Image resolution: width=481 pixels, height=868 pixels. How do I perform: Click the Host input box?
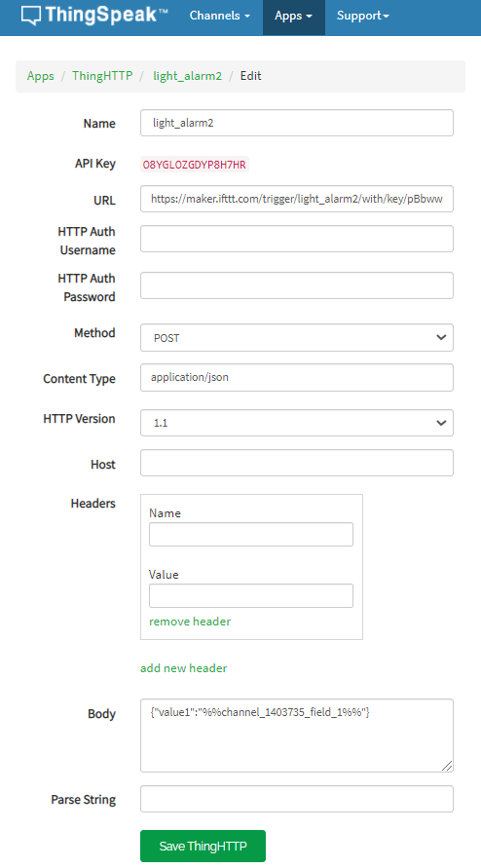pyautogui.click(x=297, y=463)
